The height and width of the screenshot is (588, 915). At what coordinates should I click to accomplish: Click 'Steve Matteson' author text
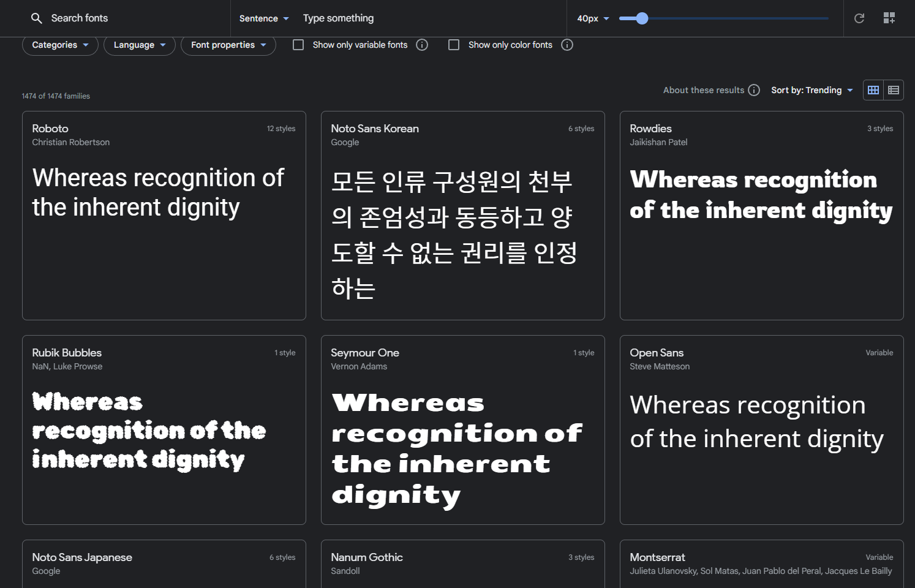660,366
